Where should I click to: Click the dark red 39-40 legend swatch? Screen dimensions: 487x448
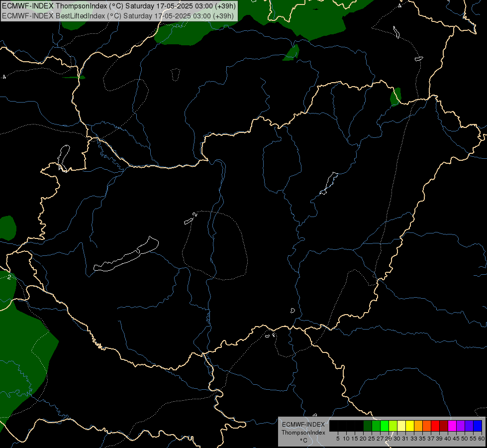(444, 426)
